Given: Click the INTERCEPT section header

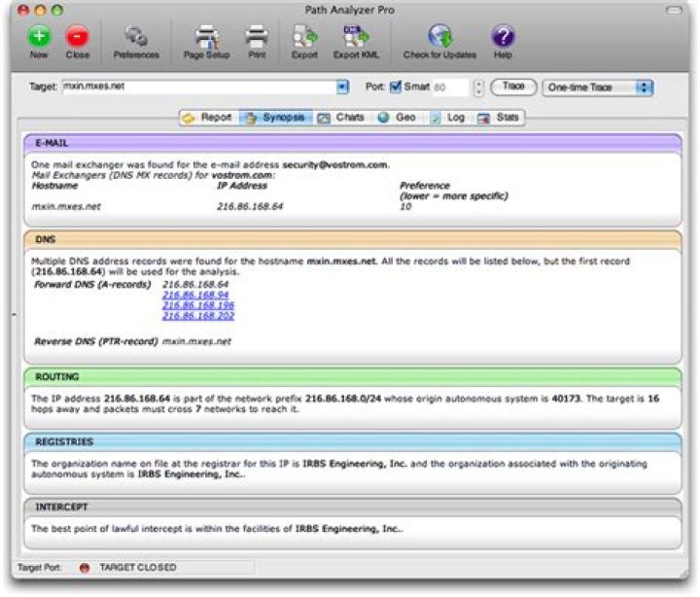Looking at the screenshot, I should (353, 507).
